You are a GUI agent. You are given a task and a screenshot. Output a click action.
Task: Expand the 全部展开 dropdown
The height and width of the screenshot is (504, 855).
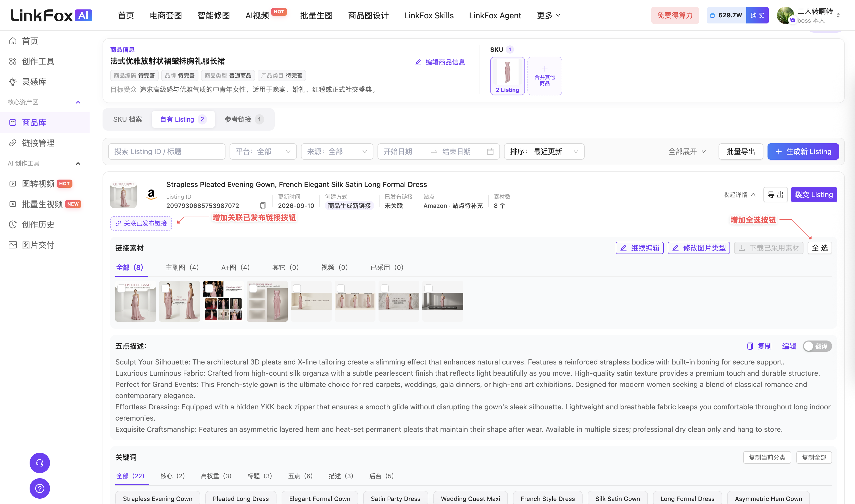point(688,152)
